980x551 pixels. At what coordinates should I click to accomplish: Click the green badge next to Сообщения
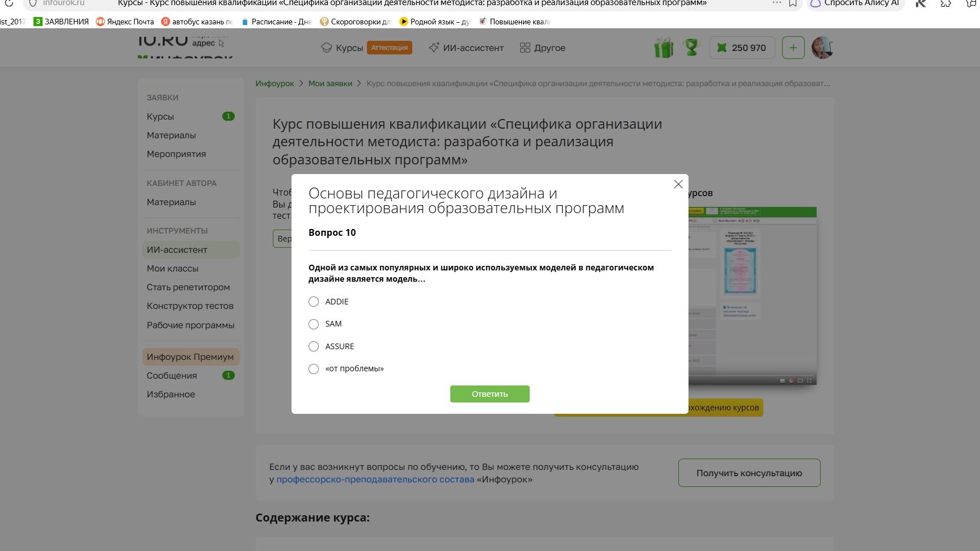[228, 375]
